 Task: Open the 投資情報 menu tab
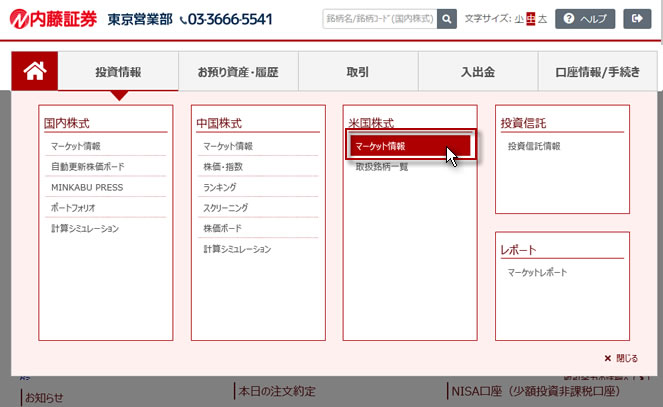tap(118, 72)
